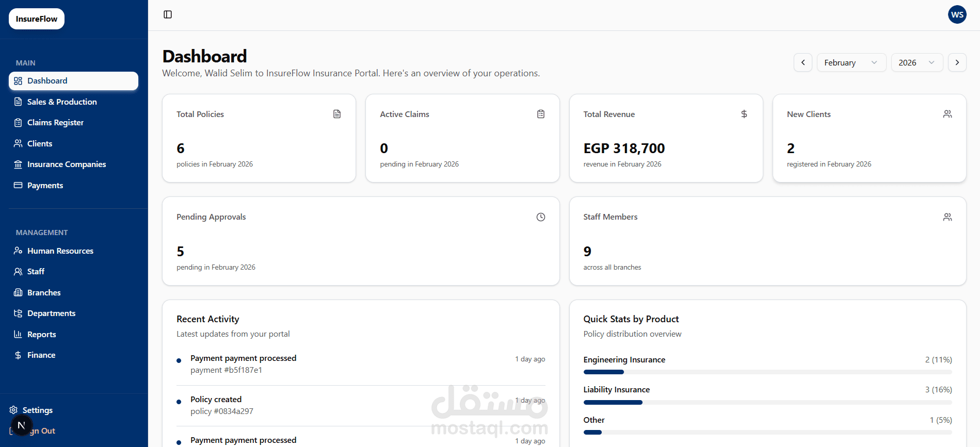Click the people icon on New Clients
The height and width of the screenshot is (447, 980).
[x=947, y=114]
